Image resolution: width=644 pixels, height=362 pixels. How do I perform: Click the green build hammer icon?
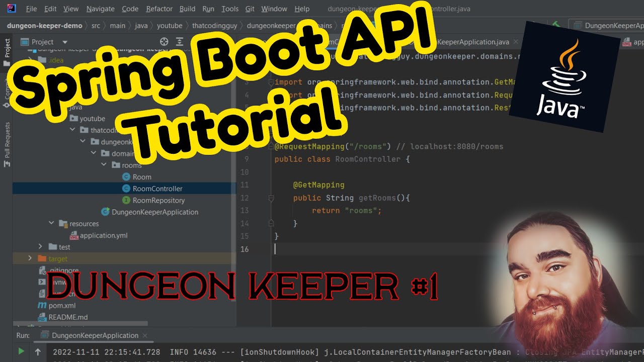(x=556, y=25)
